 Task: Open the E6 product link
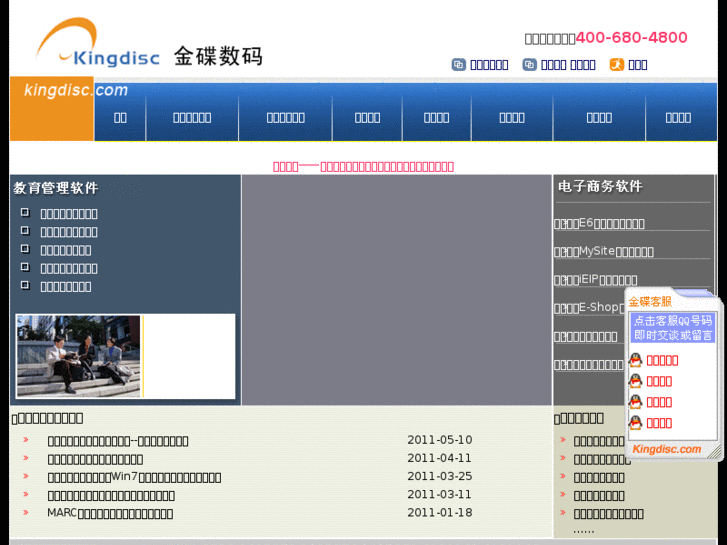coord(599,224)
